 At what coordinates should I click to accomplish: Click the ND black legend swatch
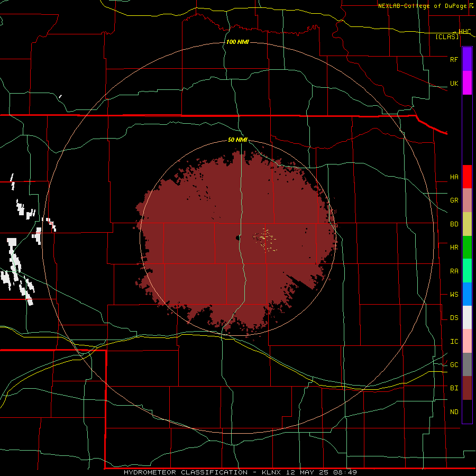pyautogui.click(x=467, y=411)
